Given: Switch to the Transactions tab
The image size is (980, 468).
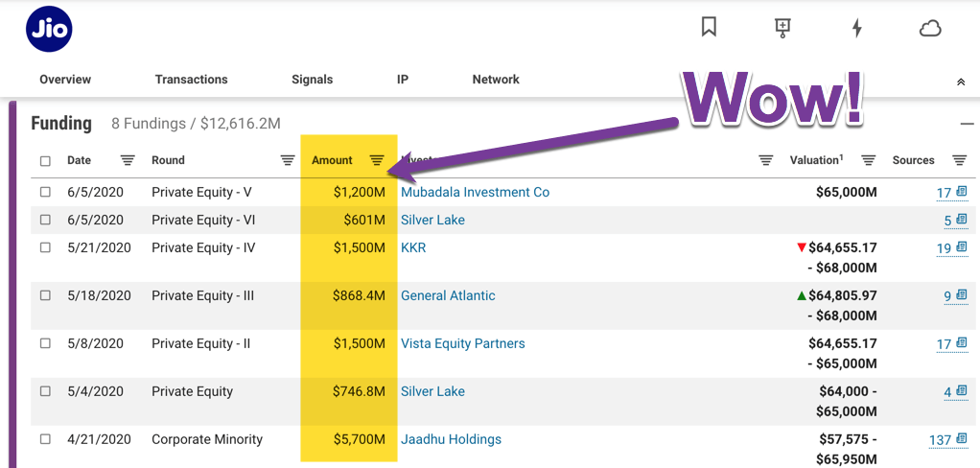Looking at the screenshot, I should tap(191, 80).
